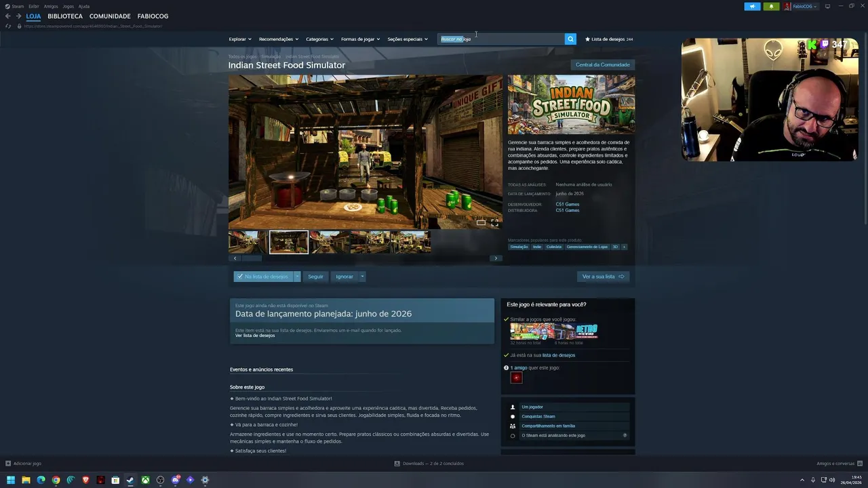
Task: Open the green notifications bell
Action: (771, 6)
